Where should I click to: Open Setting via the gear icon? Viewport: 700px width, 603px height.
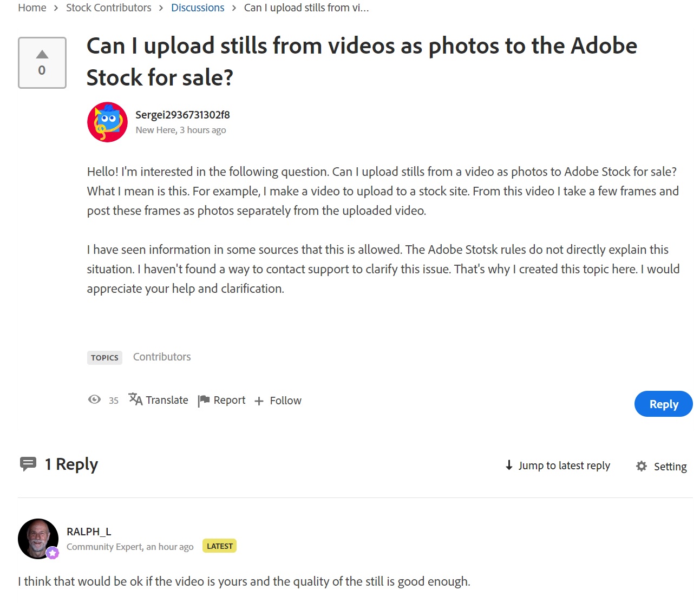(642, 466)
